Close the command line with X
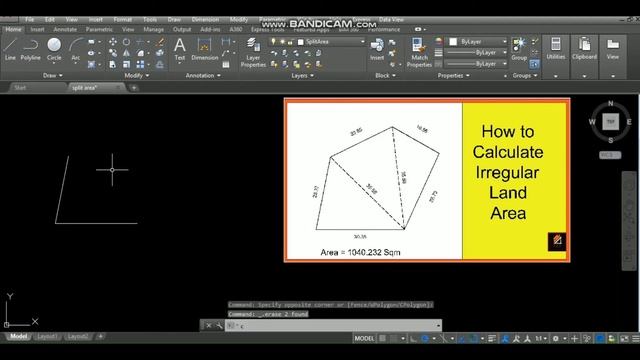Viewport: 640px width, 360px height. click(209, 325)
